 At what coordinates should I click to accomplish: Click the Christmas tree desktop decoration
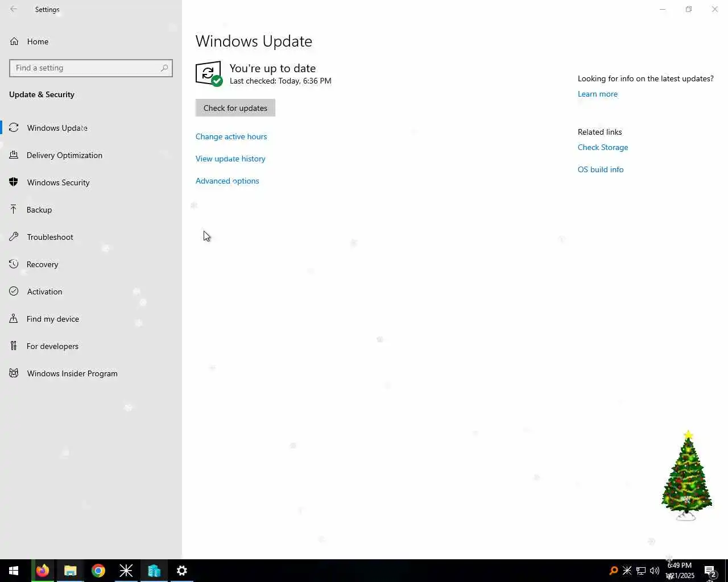(687, 476)
